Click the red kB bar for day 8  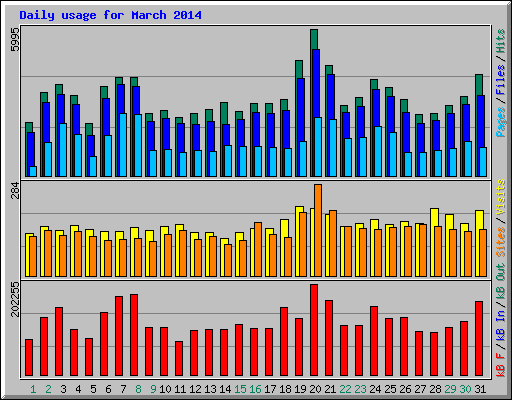(134, 335)
